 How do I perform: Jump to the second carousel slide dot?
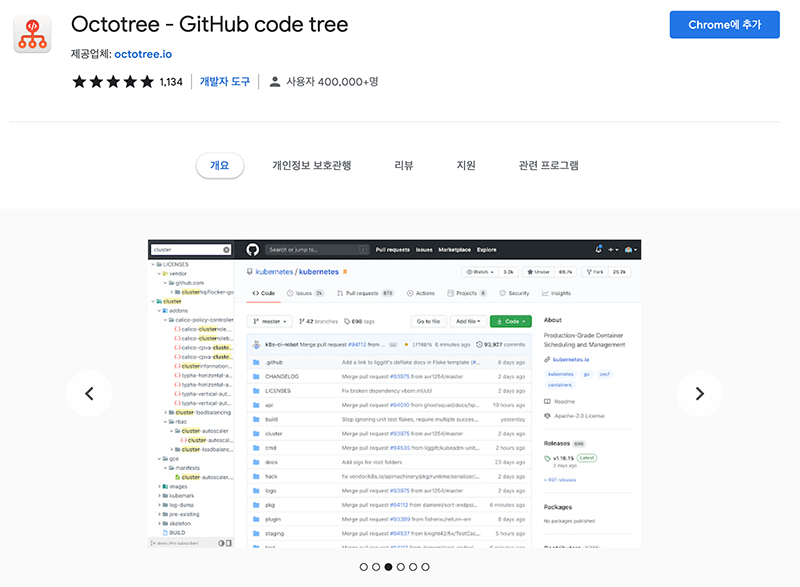(x=376, y=567)
